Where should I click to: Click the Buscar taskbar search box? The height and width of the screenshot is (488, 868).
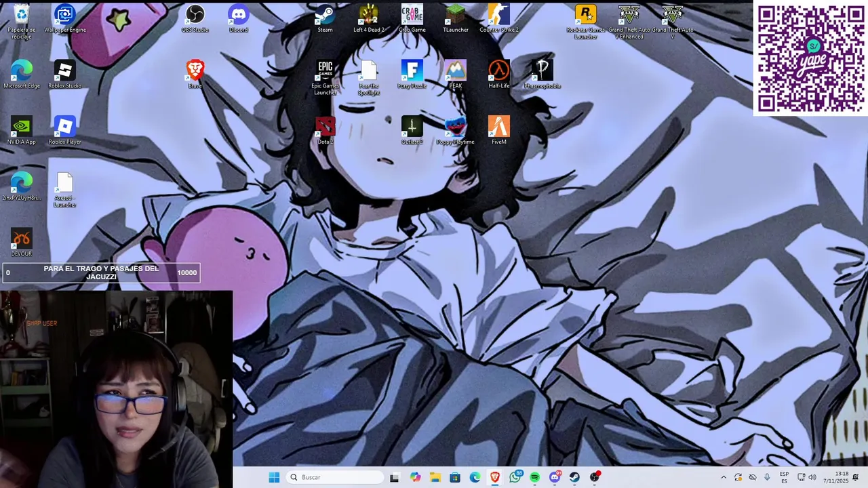(335, 477)
